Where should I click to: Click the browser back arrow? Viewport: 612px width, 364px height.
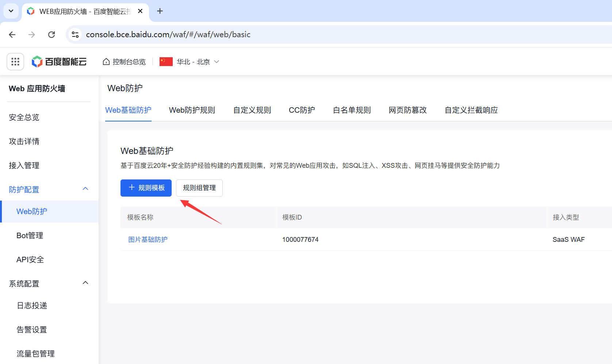(x=12, y=34)
